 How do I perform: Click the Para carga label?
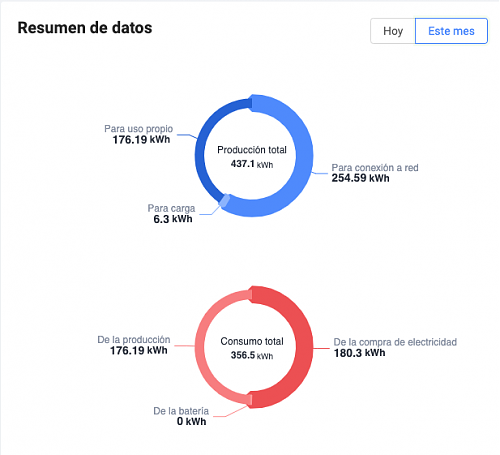pos(171,208)
